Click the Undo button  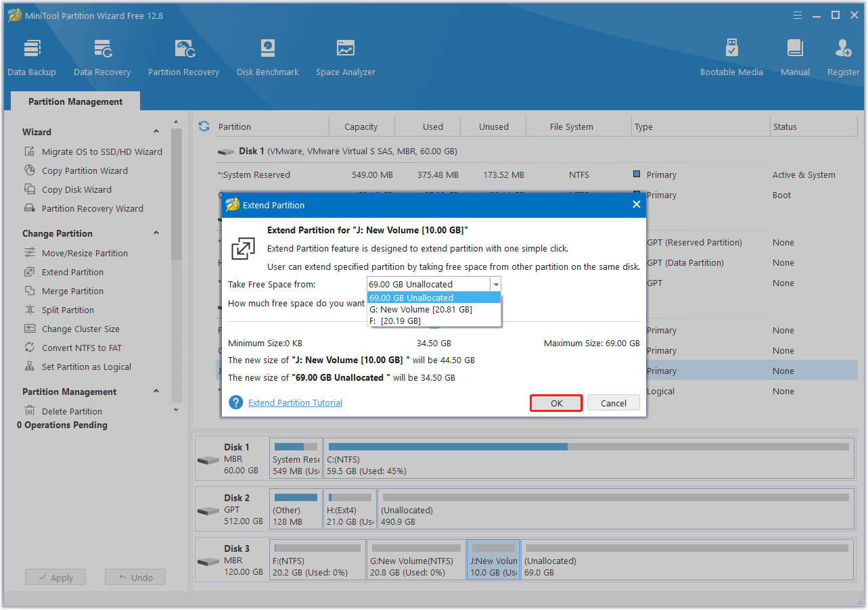(x=135, y=578)
